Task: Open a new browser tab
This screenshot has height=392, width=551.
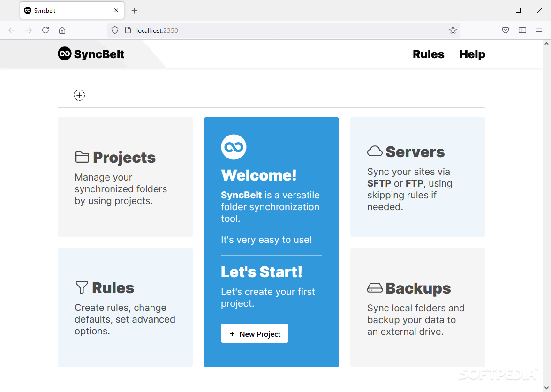Action: click(x=134, y=10)
